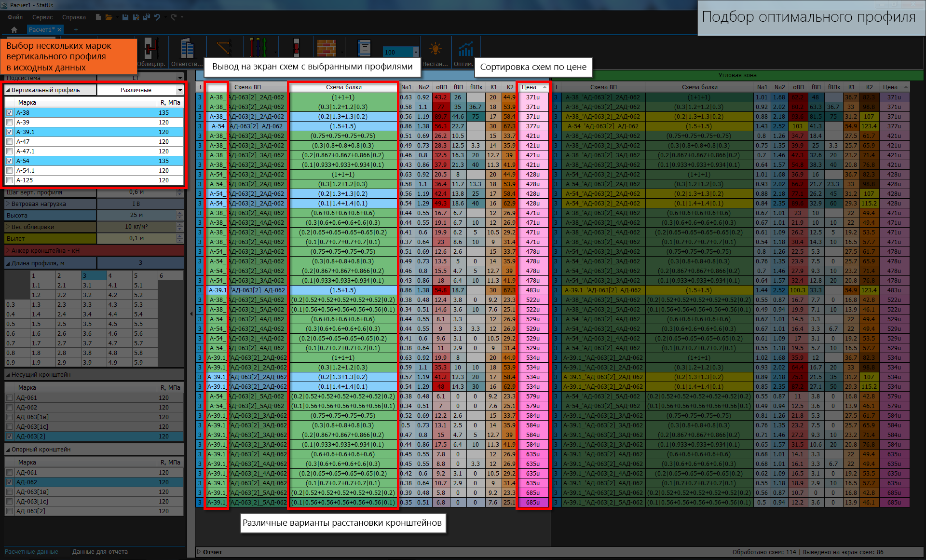This screenshot has height=560, width=926.
Task: Open the Подсистема dropdown arrow
Action: click(x=180, y=78)
